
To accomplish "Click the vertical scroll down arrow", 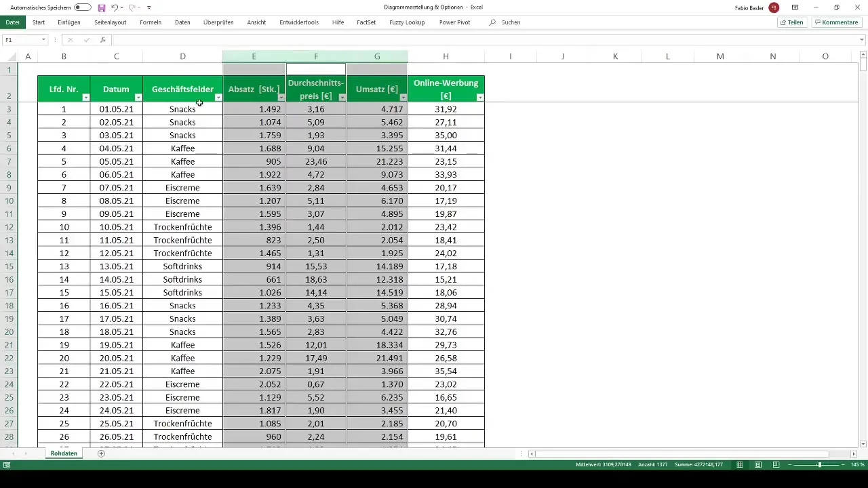I will 863,443.
